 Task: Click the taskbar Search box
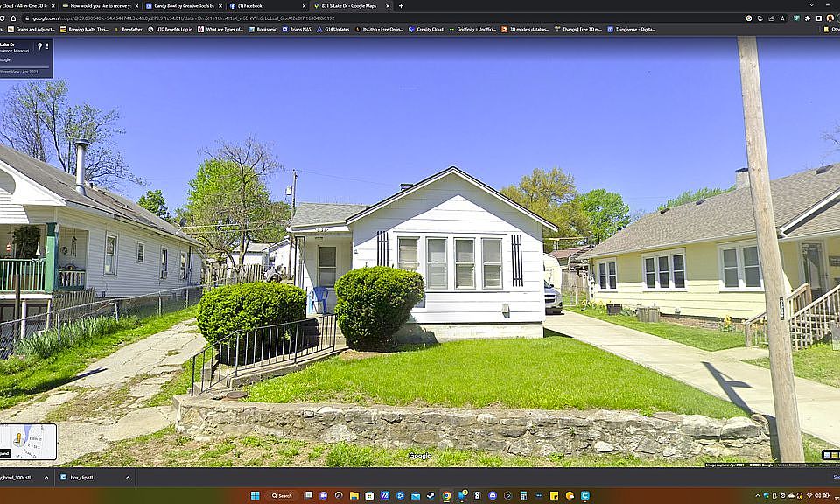pos(281,496)
